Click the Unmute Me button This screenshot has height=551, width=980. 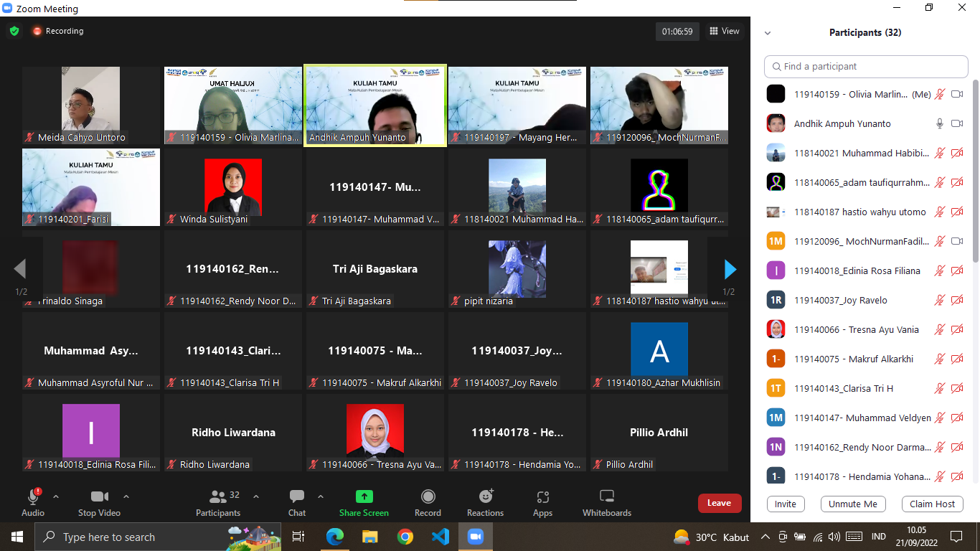point(852,504)
